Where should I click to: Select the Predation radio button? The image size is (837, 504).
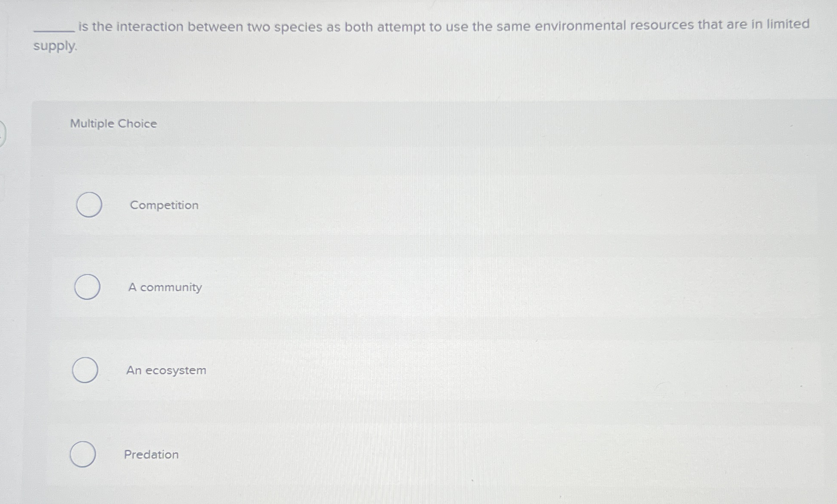click(84, 455)
